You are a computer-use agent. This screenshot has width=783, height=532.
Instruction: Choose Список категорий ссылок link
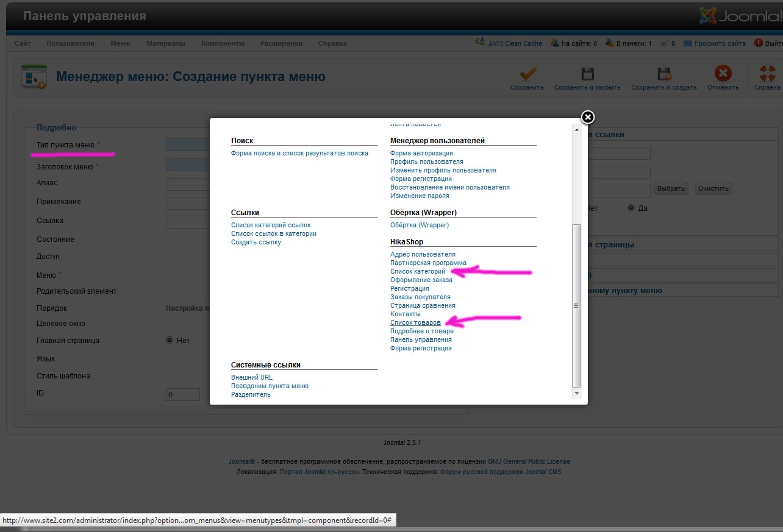pyautogui.click(x=271, y=225)
